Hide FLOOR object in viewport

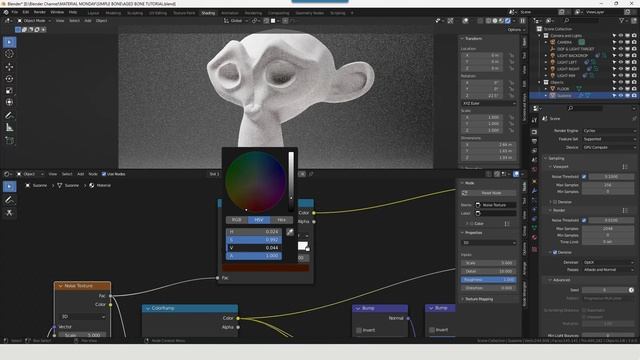[620, 89]
